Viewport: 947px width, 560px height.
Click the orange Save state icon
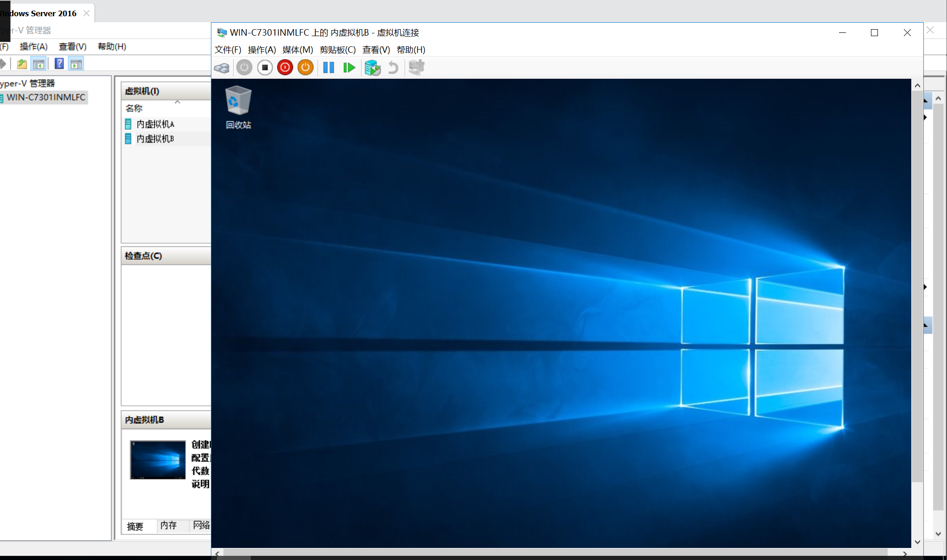(305, 68)
